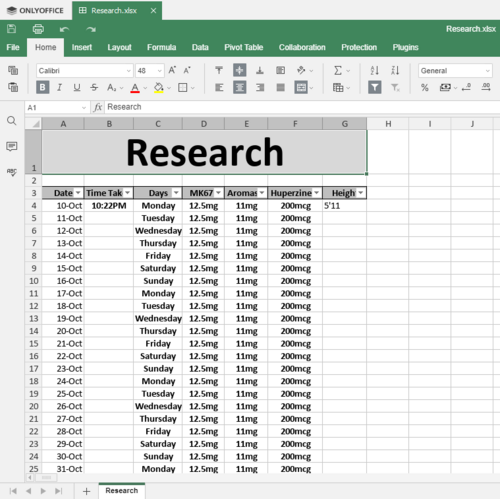Open the Find search icon in the sidebar
The width and height of the screenshot is (500, 499).
coord(12,121)
